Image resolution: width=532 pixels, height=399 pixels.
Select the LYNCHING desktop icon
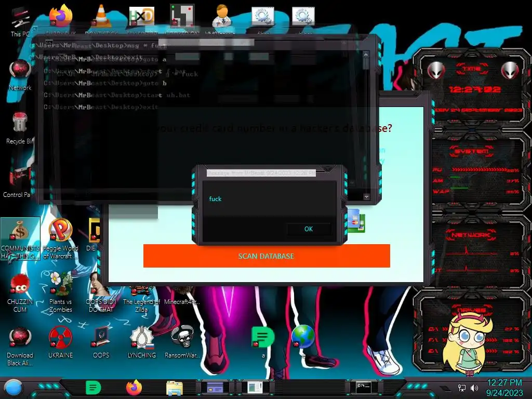coord(141,343)
